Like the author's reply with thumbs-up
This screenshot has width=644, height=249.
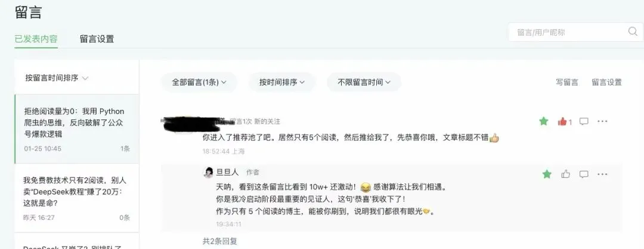pos(565,174)
